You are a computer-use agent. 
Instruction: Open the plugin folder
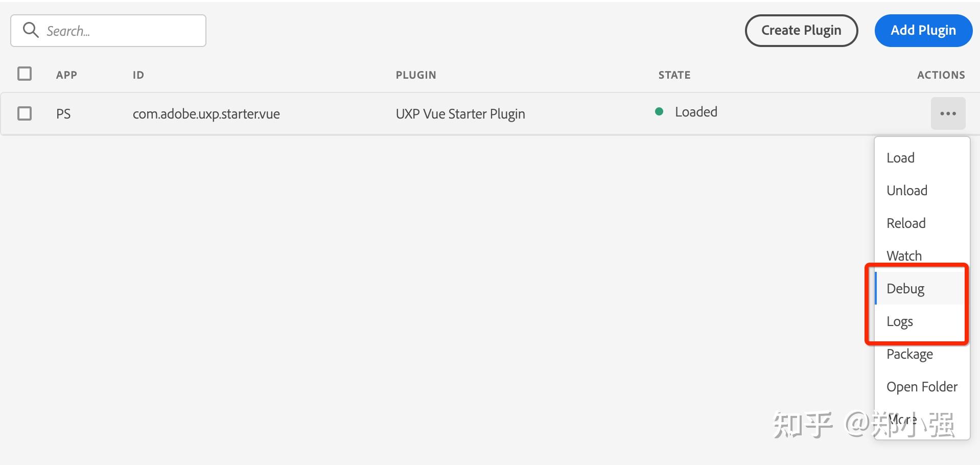pos(922,386)
